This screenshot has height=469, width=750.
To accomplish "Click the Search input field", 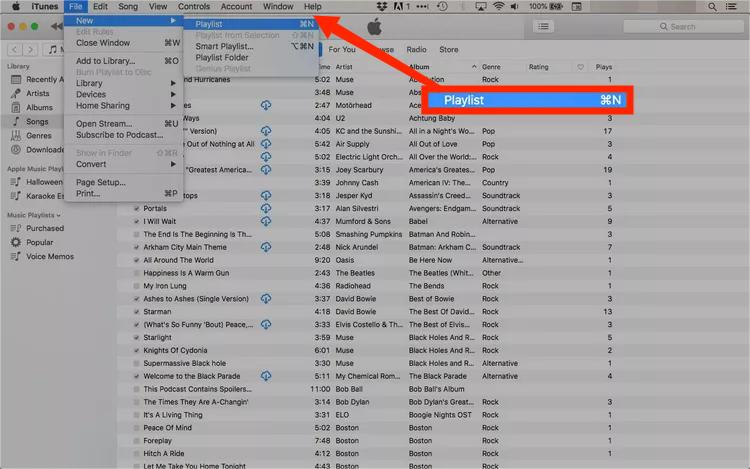I will [684, 27].
